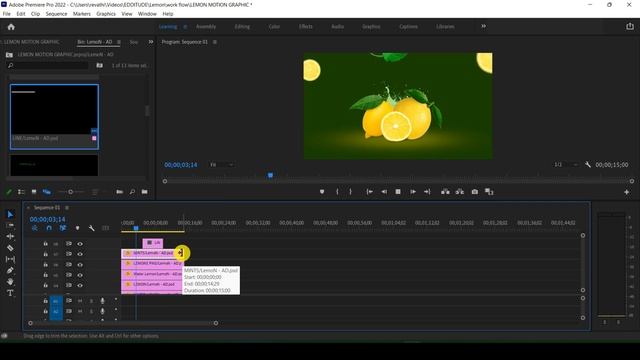Screen dimensions: 640x360
Task: Create new search bin from query icon
Action: point(100,65)
